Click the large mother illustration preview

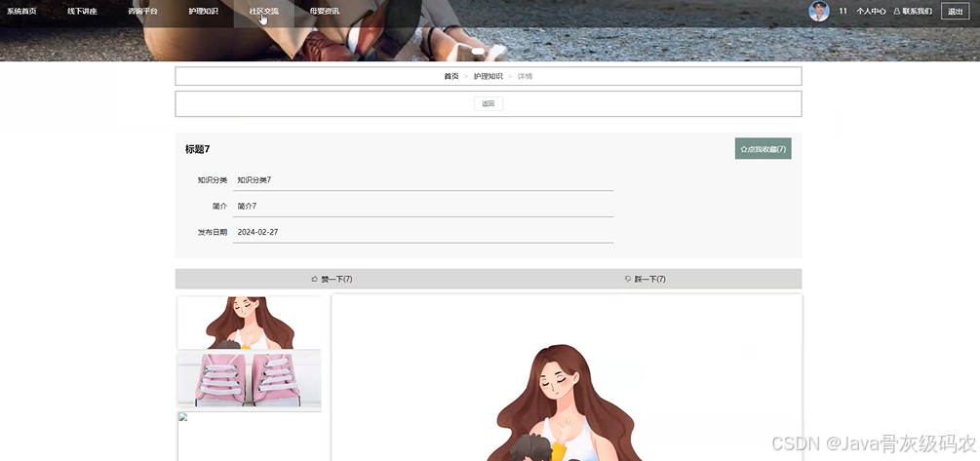[x=567, y=378]
